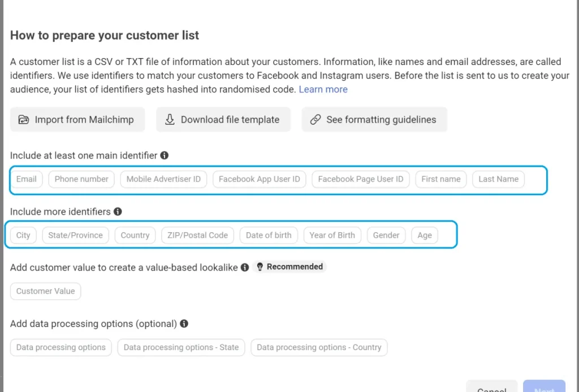This screenshot has height=392, width=579.
Task: Click the lightbulb Recommended badge
Action: pyautogui.click(x=290, y=267)
